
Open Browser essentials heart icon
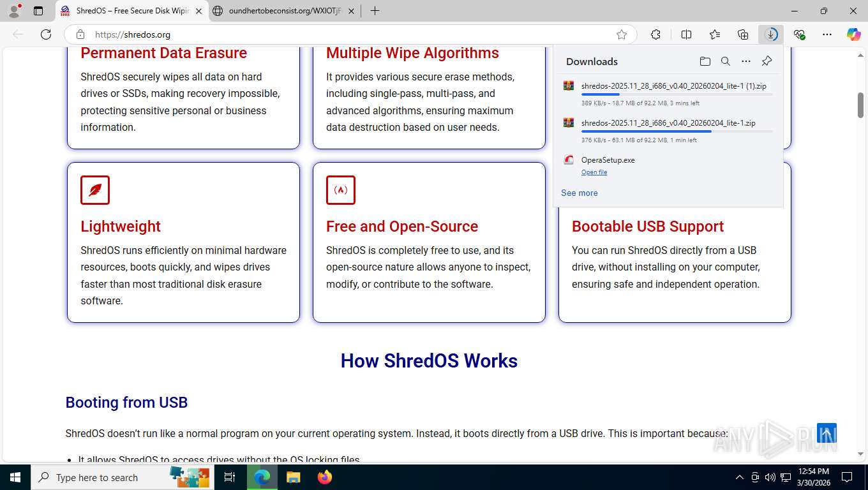coord(799,34)
